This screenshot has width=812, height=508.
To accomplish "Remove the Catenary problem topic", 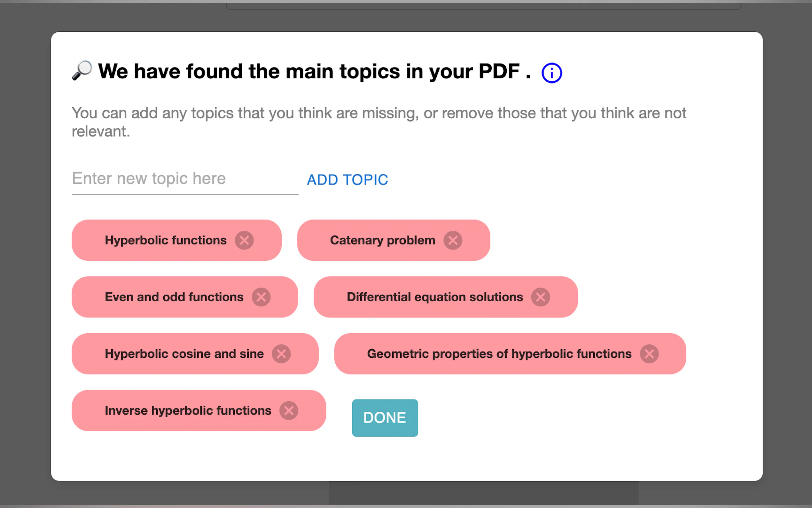I will (453, 240).
